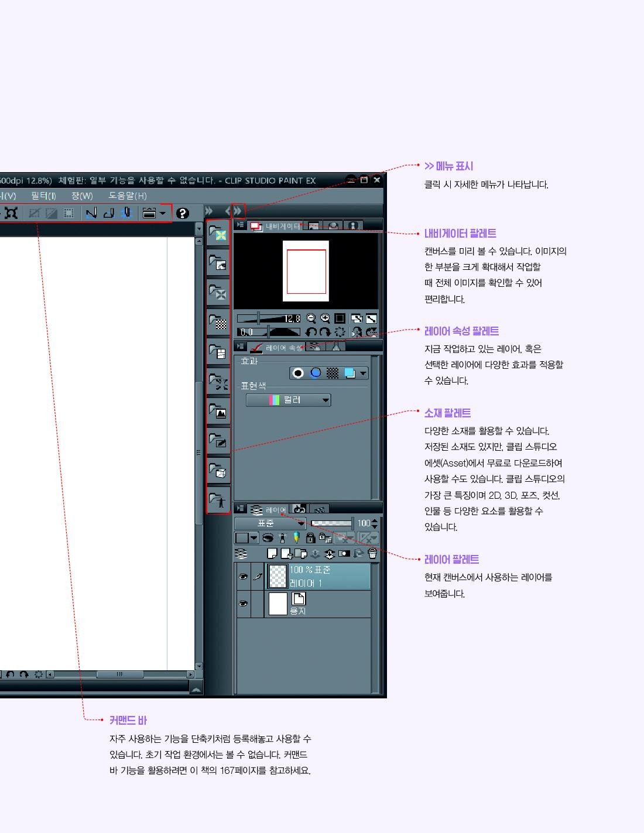Click the 레이어 1 layer thumbnail
The height and width of the screenshot is (833, 644).
click(x=277, y=577)
